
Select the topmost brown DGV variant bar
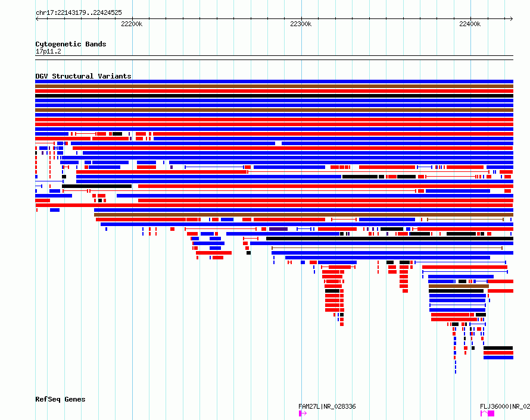pos(274,86)
